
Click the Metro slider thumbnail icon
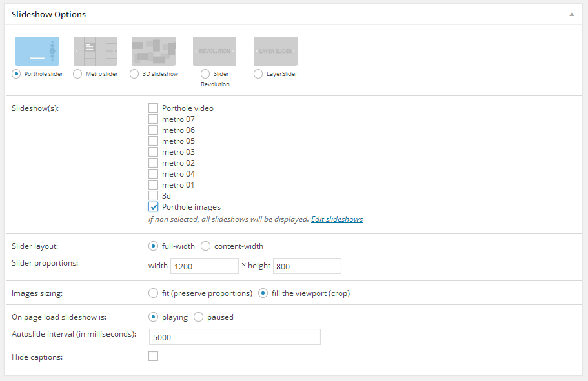(96, 51)
